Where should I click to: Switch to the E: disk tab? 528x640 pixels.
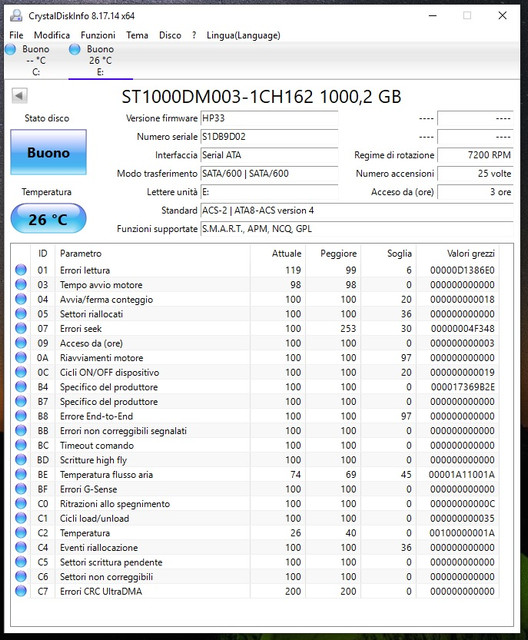point(100,60)
